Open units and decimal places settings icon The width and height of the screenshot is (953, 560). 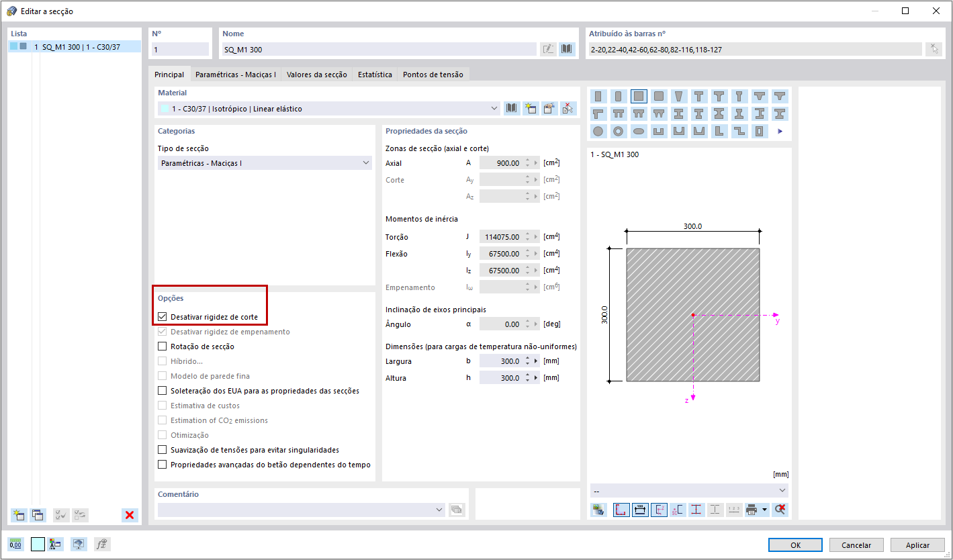pyautogui.click(x=15, y=545)
